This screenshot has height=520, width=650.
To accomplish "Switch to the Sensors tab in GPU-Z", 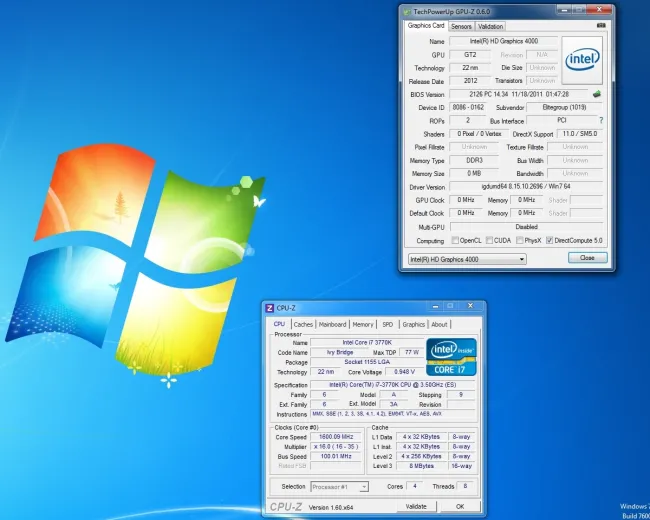I will click(461, 27).
